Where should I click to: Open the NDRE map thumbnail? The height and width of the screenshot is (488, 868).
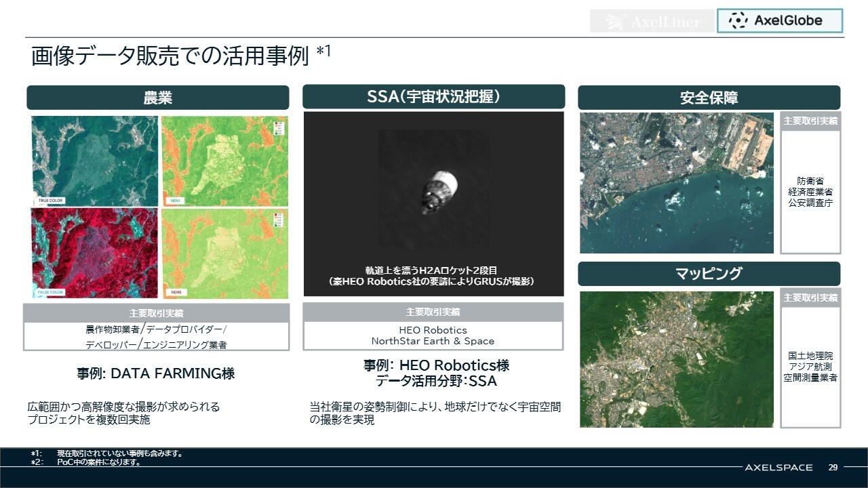click(225, 253)
